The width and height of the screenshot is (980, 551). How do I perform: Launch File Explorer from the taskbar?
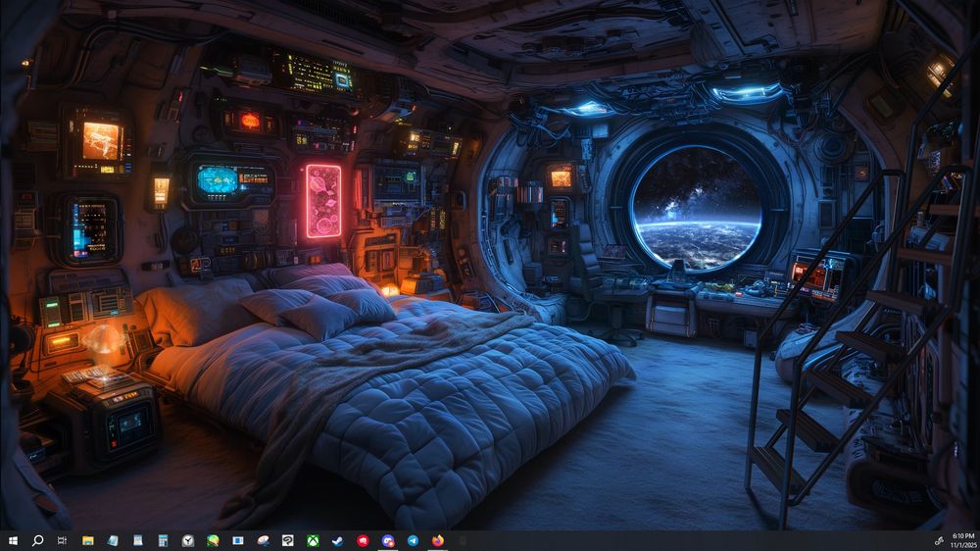(x=88, y=541)
